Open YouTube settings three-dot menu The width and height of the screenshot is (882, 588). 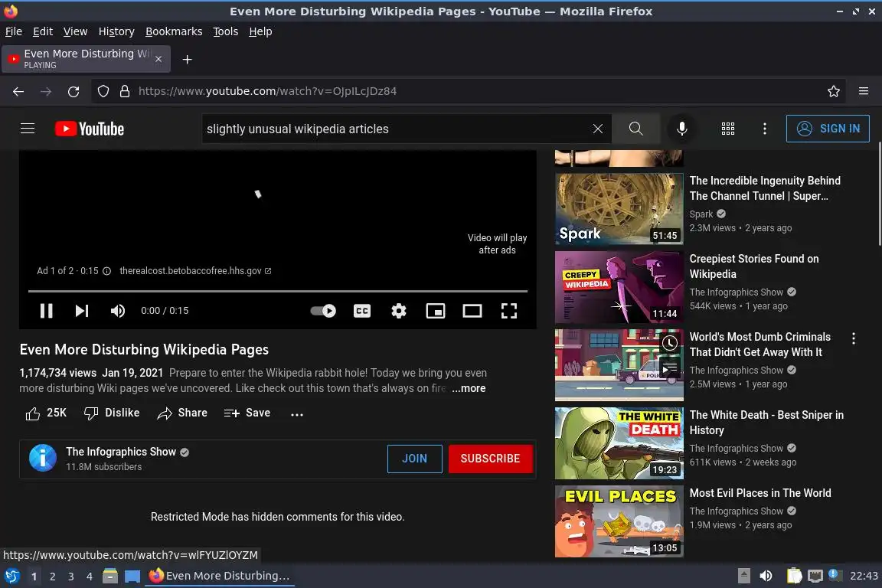point(764,129)
